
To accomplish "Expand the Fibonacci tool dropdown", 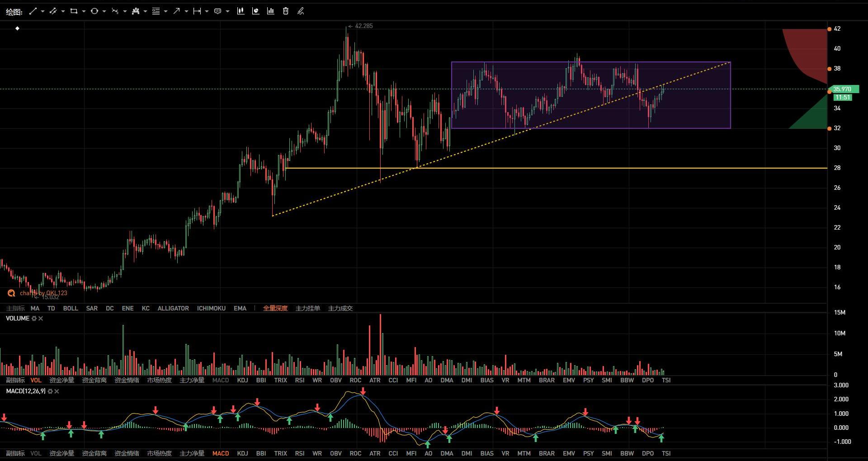I will (166, 11).
